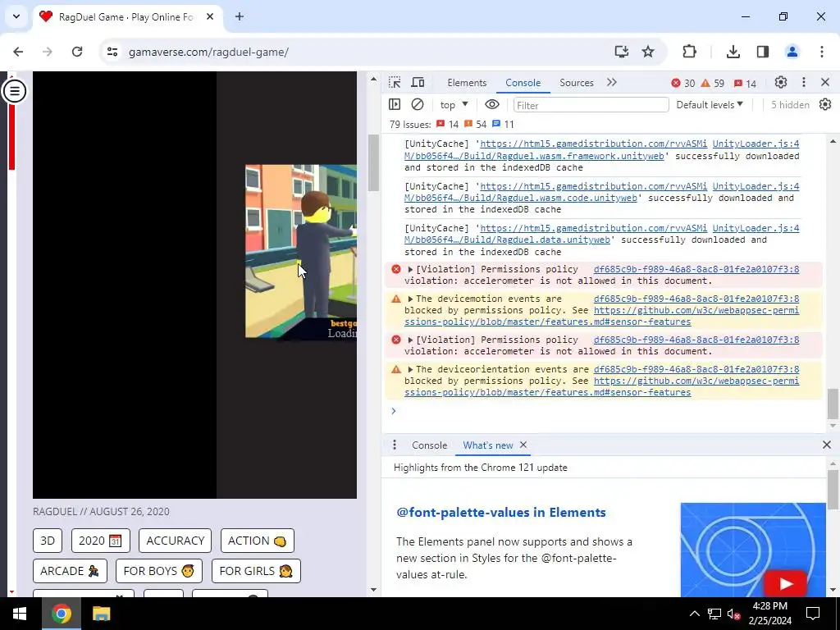Click the RagDuel game loading image
This screenshot has height=630, width=840.
[x=300, y=251]
